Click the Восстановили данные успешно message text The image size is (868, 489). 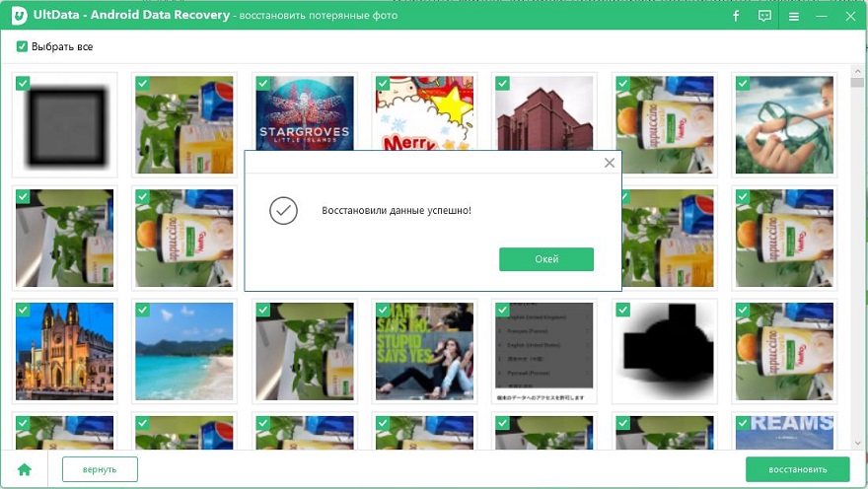pos(397,211)
